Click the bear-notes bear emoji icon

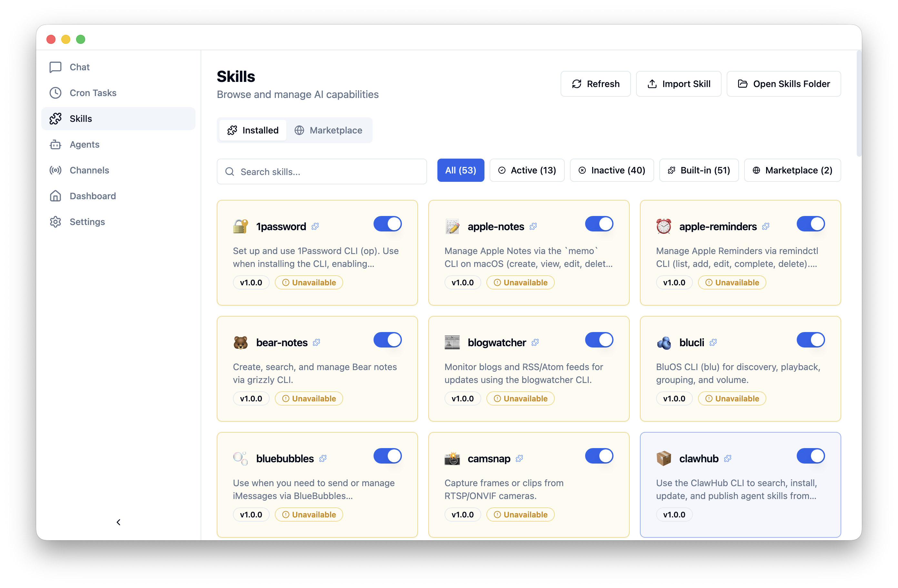[240, 342]
